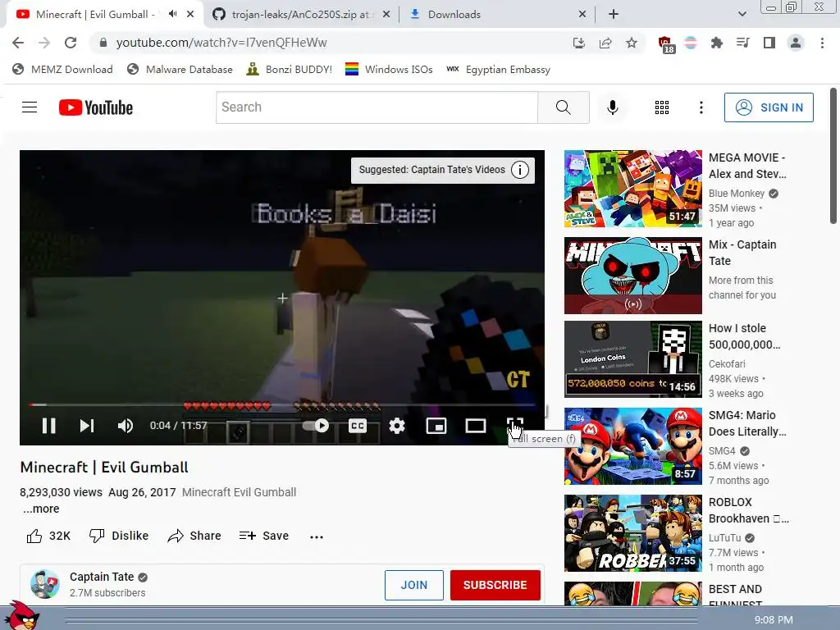840x630 pixels.
Task: Open Bonzi BUDDY! bookmark
Action: point(289,70)
